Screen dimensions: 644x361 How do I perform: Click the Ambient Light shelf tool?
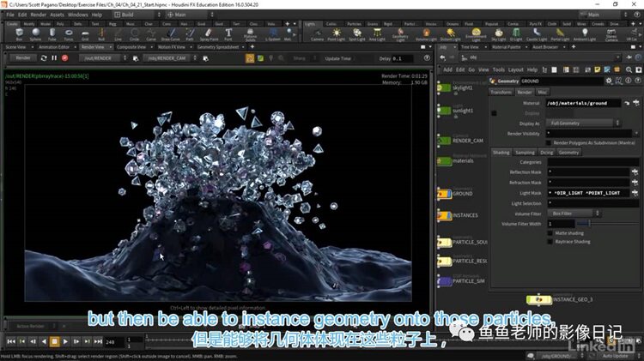(x=585, y=34)
